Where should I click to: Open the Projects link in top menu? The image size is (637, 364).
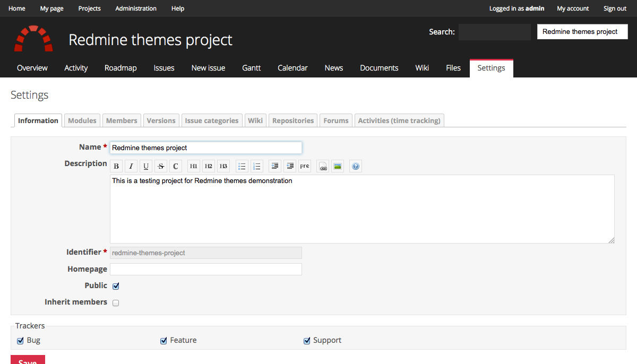(89, 8)
